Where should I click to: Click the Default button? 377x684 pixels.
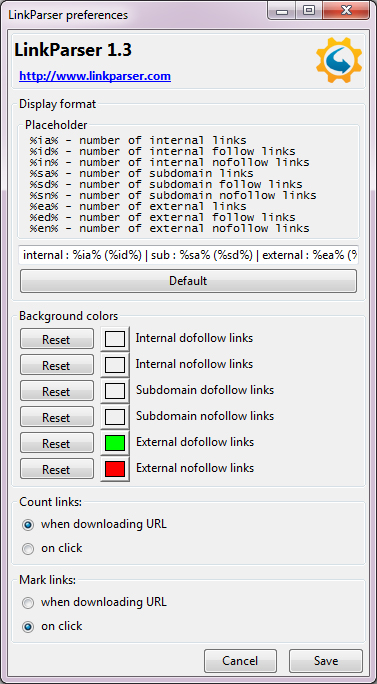(x=188, y=281)
